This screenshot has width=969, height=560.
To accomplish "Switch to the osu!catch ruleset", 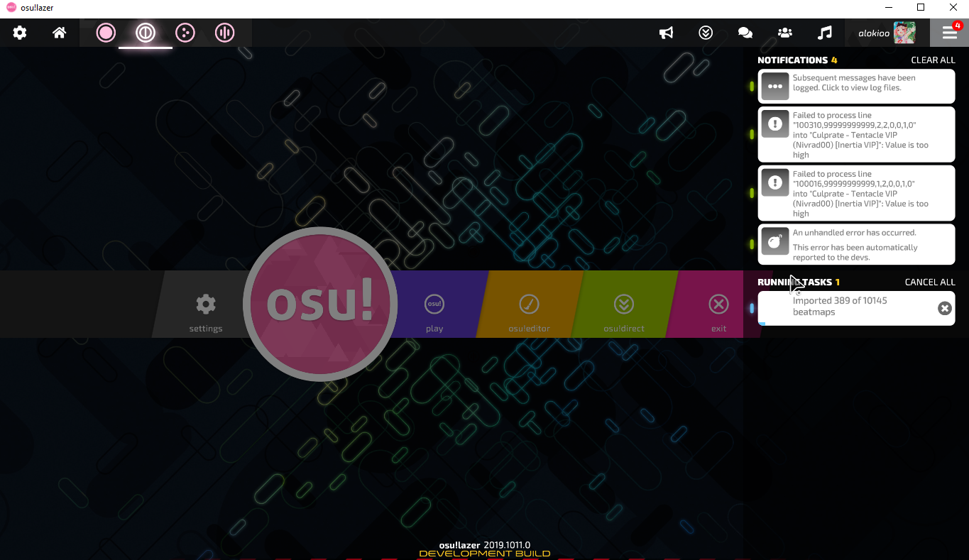I will pos(185,32).
